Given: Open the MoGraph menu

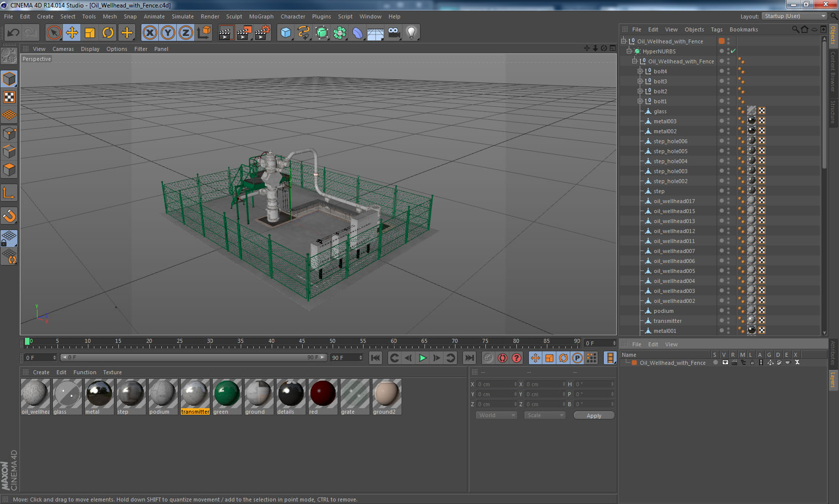Looking at the screenshot, I should pos(261,16).
